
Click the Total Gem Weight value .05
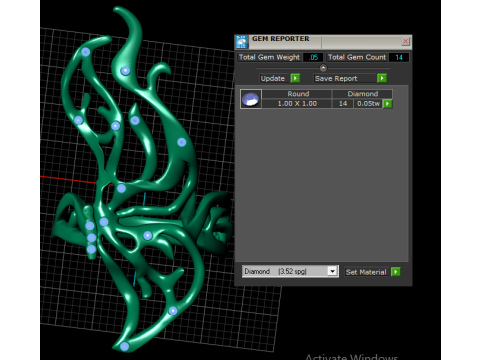(313, 57)
